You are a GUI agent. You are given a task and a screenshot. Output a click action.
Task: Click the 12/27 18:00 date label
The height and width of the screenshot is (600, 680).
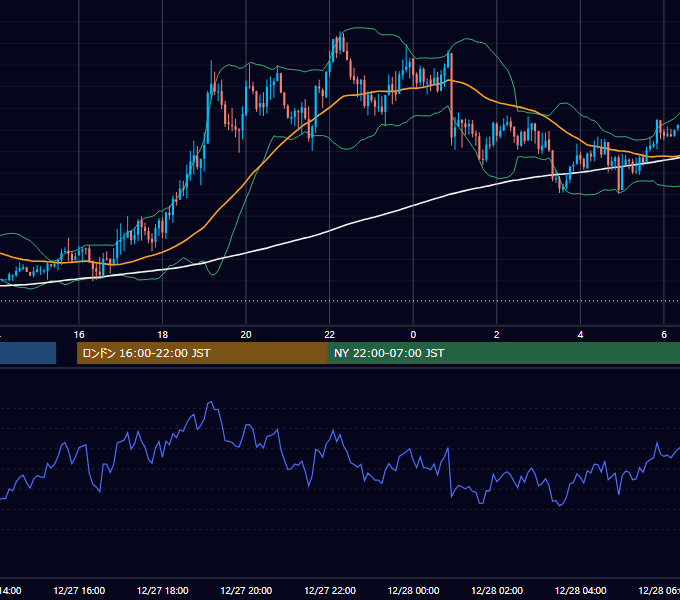tap(163, 590)
